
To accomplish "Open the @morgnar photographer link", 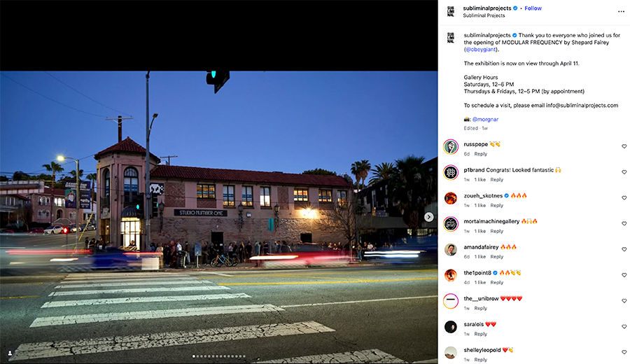I will point(485,119).
